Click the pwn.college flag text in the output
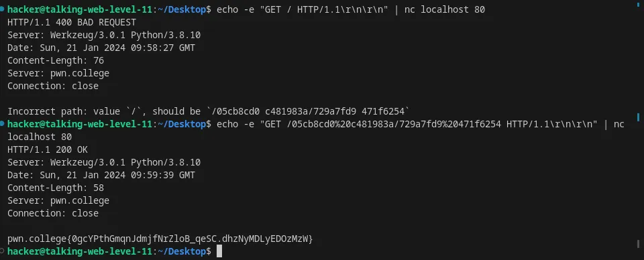Image resolution: width=644 pixels, height=260 pixels. pos(160,239)
